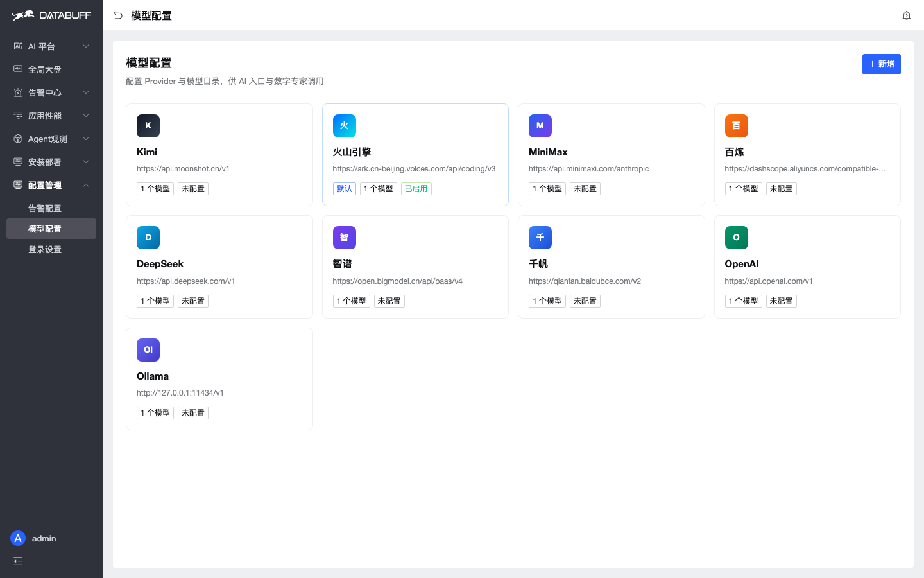Open the 智谱 provider card
This screenshot has width=924, height=578.
[x=415, y=267]
